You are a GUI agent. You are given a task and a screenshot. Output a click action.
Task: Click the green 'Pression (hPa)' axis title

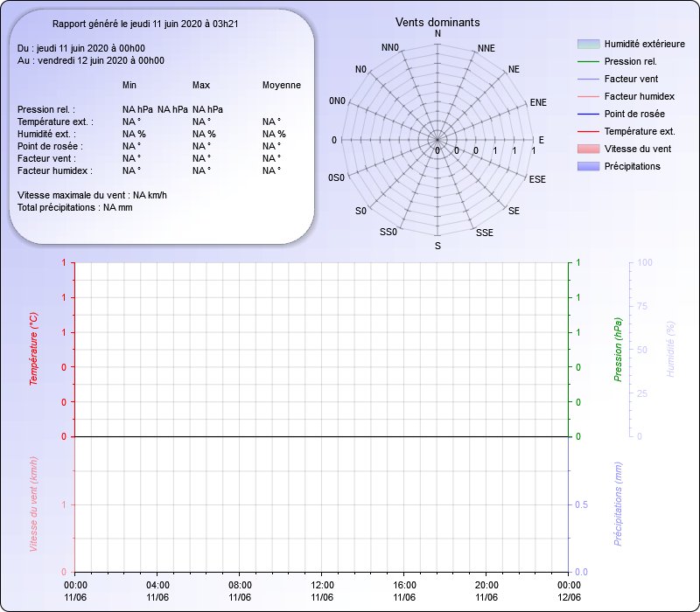(x=618, y=350)
